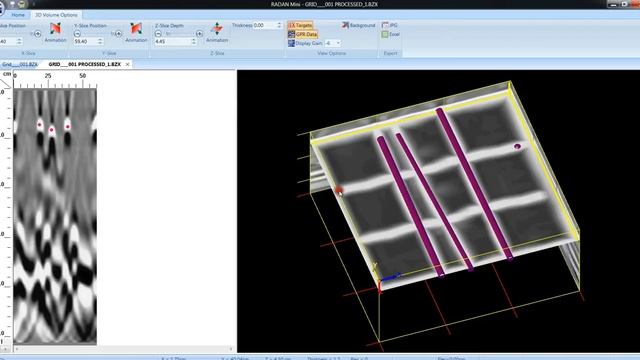Select the isolated magenta target marker

(518, 147)
